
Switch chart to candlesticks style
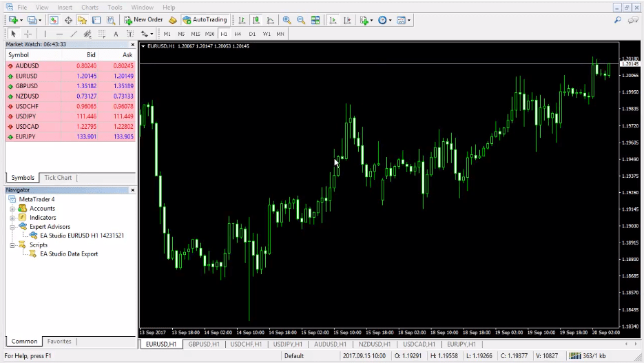(256, 20)
